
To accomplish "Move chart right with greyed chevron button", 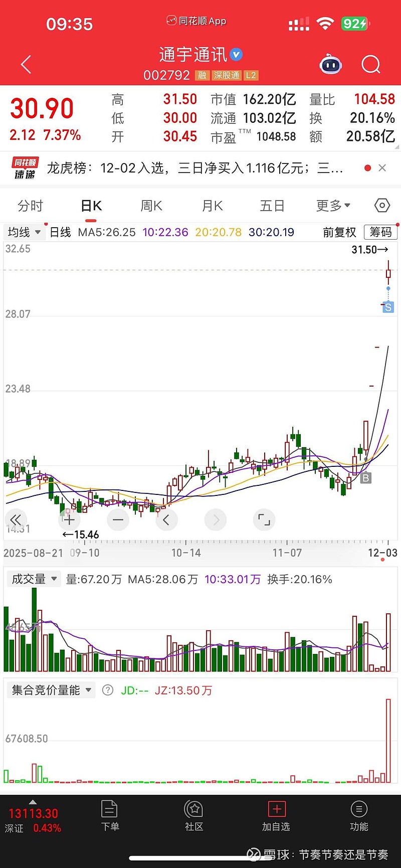I will pos(216,519).
